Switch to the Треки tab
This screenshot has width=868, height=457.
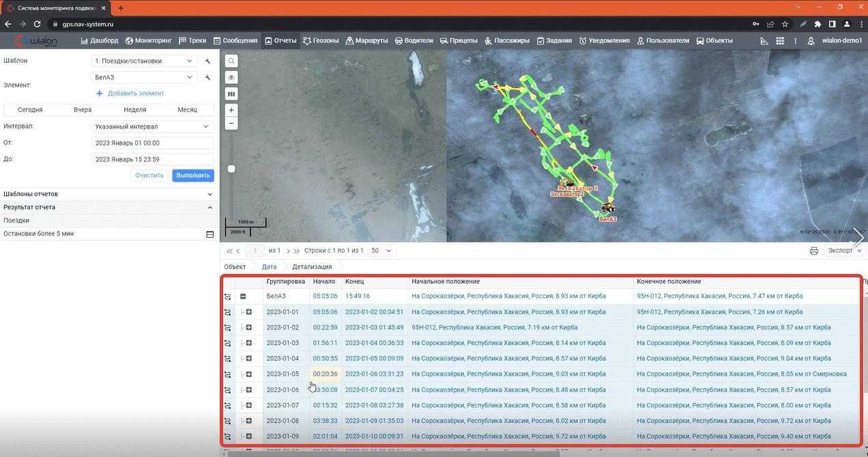(192, 41)
